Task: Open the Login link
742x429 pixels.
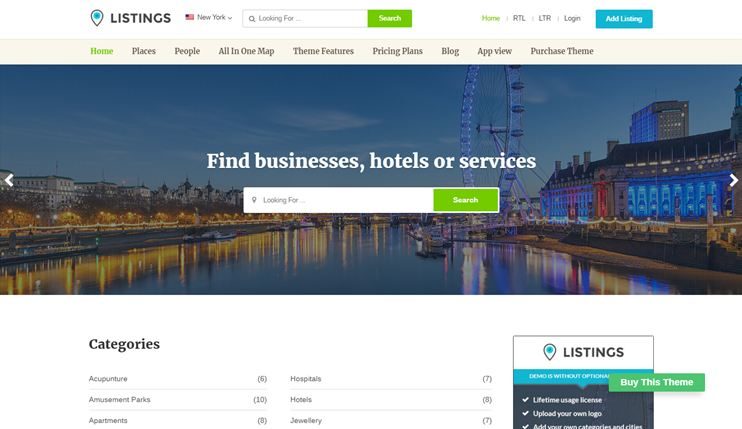Action: click(x=572, y=18)
